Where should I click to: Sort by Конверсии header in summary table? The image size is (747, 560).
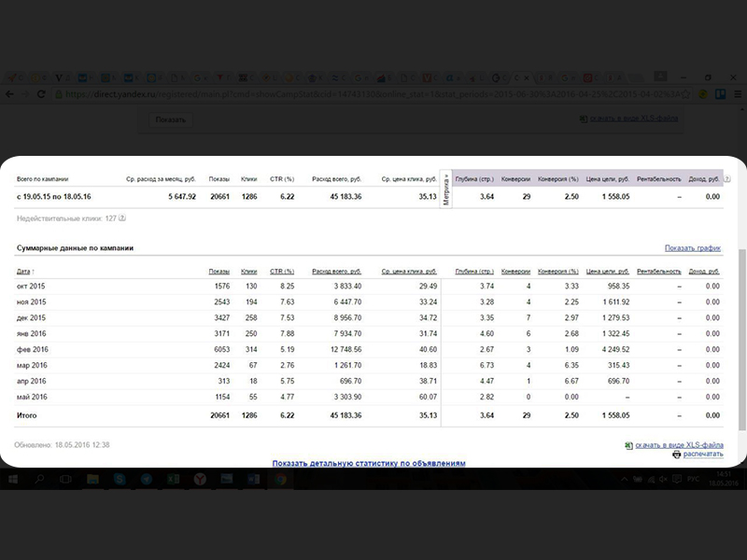[516, 272]
